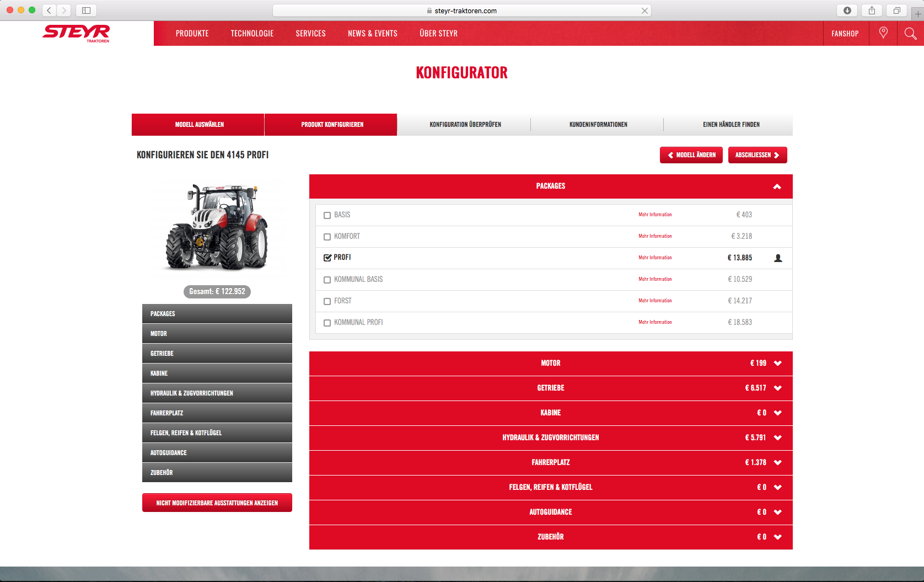
Task: Jump to Hydraulik & Zugvorrichtungen in sidebar
Action: [217, 393]
